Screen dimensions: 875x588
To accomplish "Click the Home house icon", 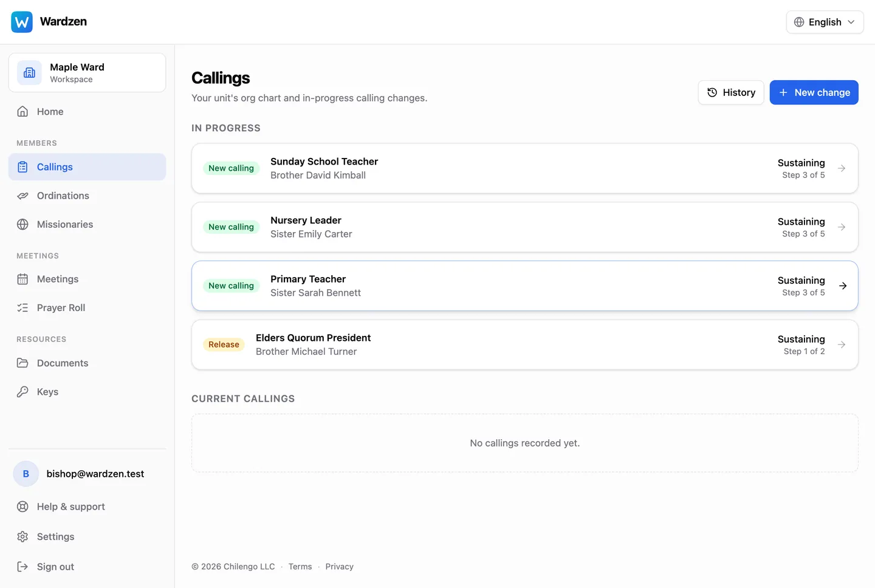I will (22, 112).
